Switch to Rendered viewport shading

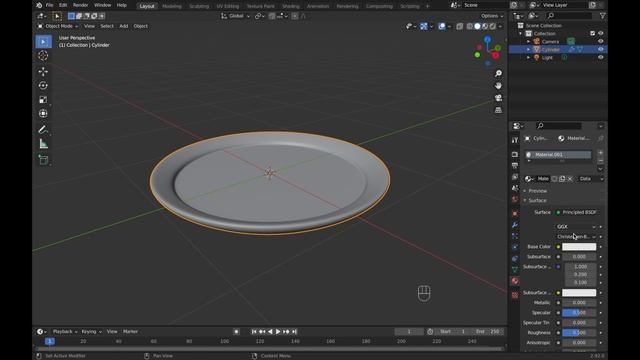(x=493, y=26)
